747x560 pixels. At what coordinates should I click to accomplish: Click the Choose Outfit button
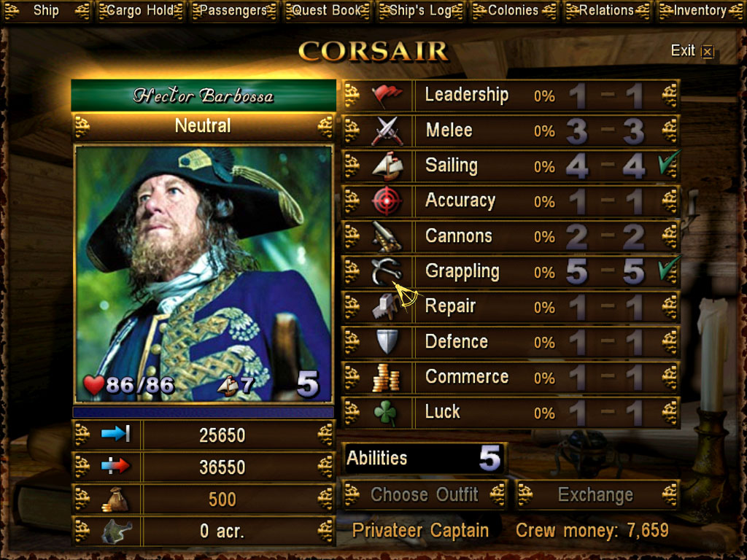pos(425,495)
